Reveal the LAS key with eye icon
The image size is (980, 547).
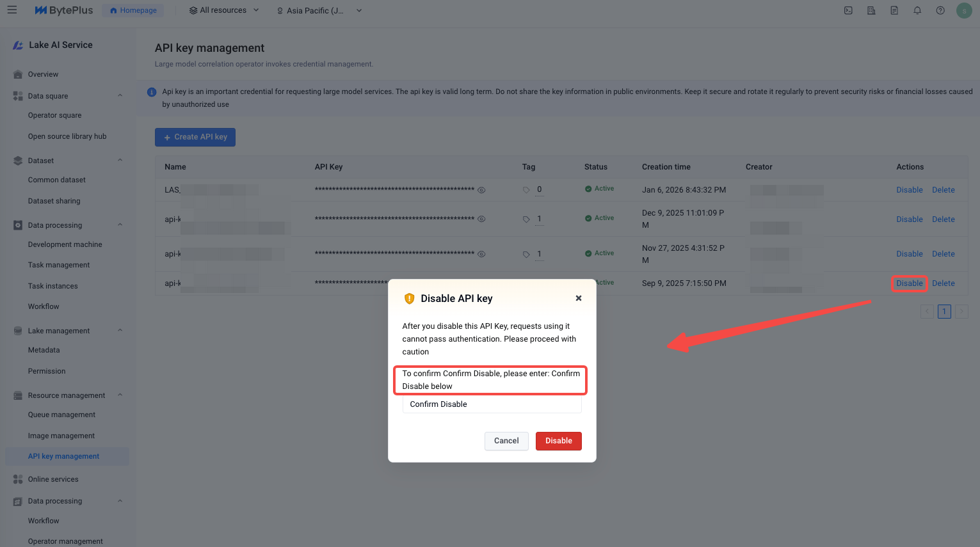point(481,190)
